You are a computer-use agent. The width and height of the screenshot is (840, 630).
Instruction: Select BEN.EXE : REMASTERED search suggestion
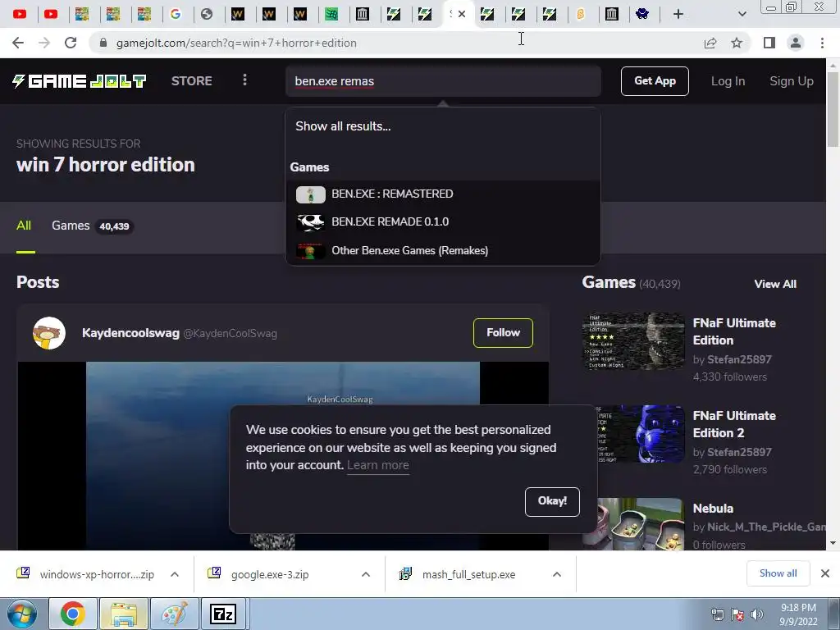(443, 194)
